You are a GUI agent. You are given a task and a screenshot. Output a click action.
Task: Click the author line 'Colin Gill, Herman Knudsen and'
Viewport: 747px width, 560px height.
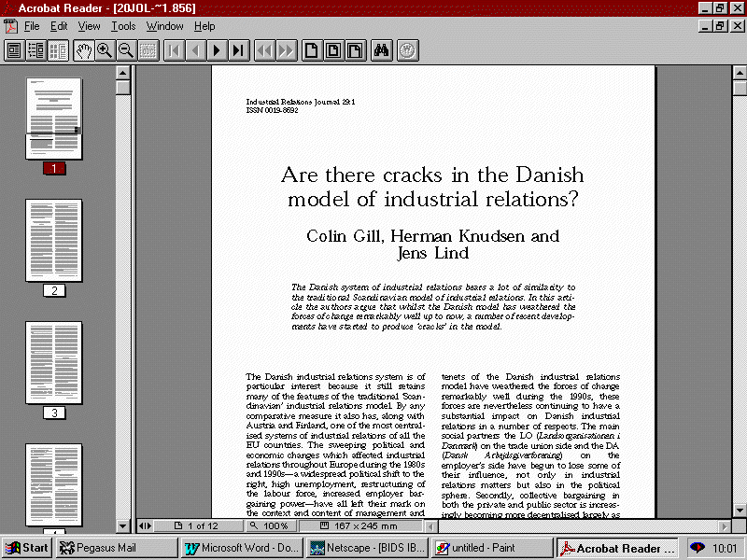[x=432, y=236]
